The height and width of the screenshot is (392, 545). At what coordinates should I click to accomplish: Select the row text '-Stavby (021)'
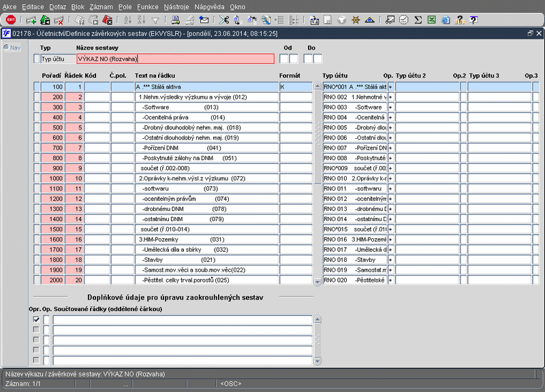point(179,260)
